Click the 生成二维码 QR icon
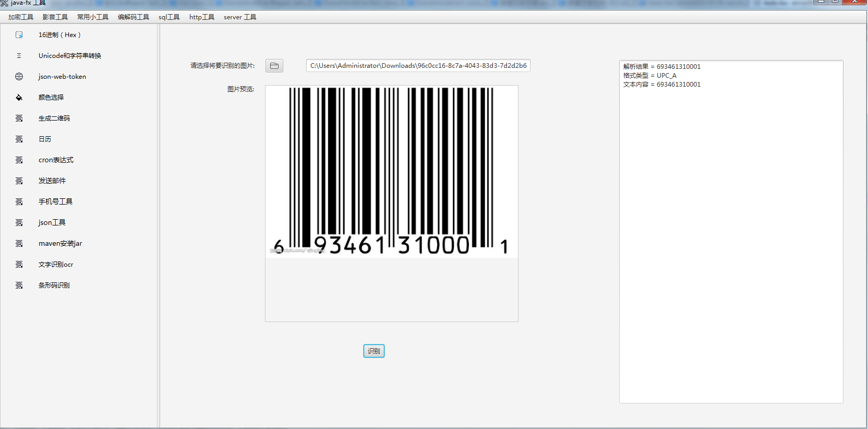The width and height of the screenshot is (868, 429). [x=19, y=118]
